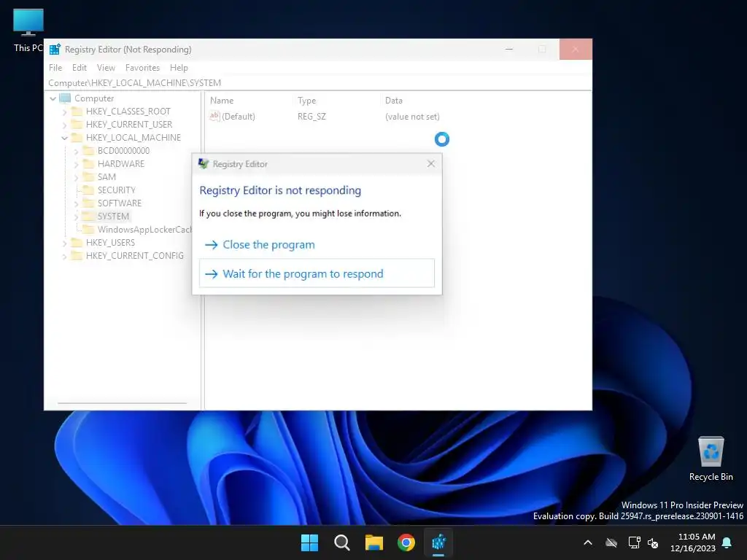Launch Google Chrome from the taskbar

click(406, 542)
